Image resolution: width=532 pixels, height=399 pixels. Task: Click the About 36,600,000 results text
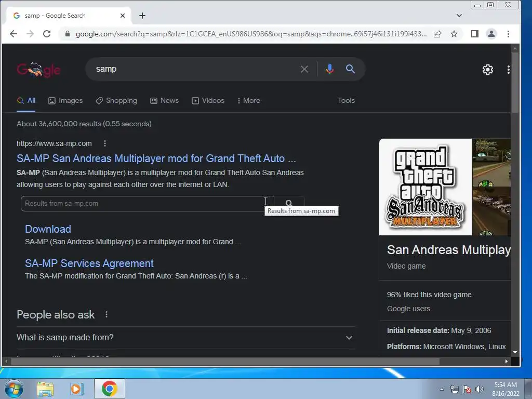pos(84,124)
